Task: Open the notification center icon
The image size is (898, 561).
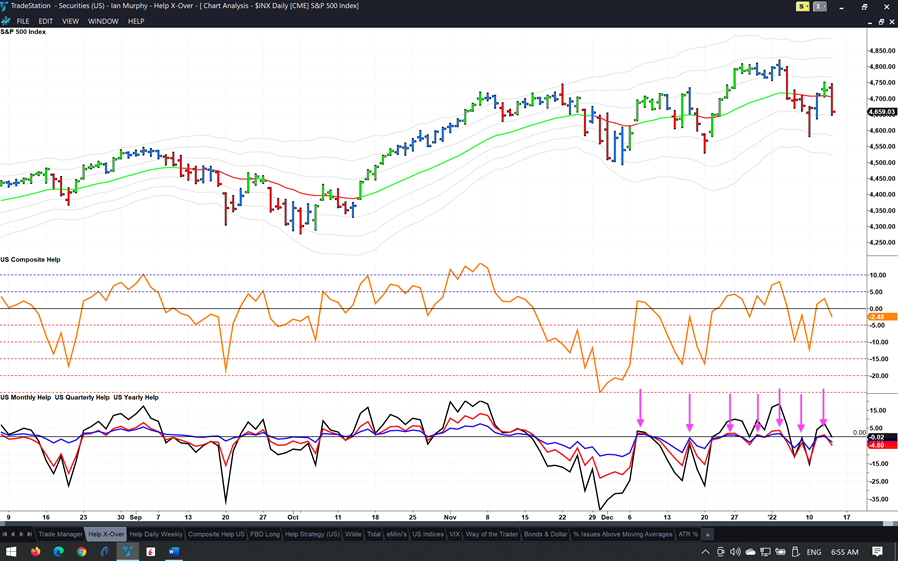Action: [877, 551]
